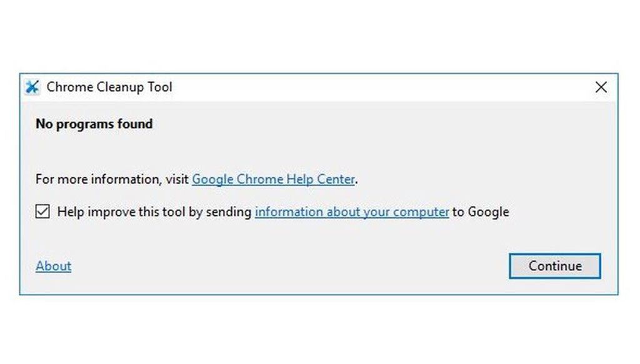Open the information about your computer link

352,212
